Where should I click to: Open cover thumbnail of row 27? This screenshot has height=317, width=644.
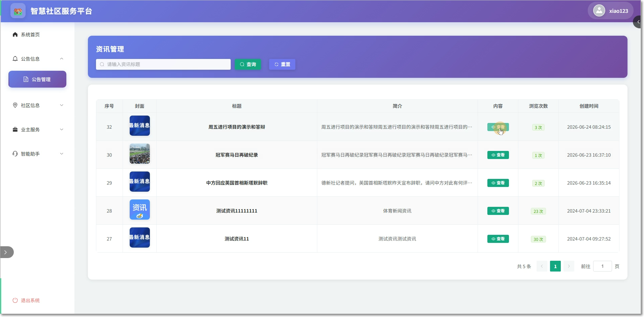pyautogui.click(x=140, y=237)
